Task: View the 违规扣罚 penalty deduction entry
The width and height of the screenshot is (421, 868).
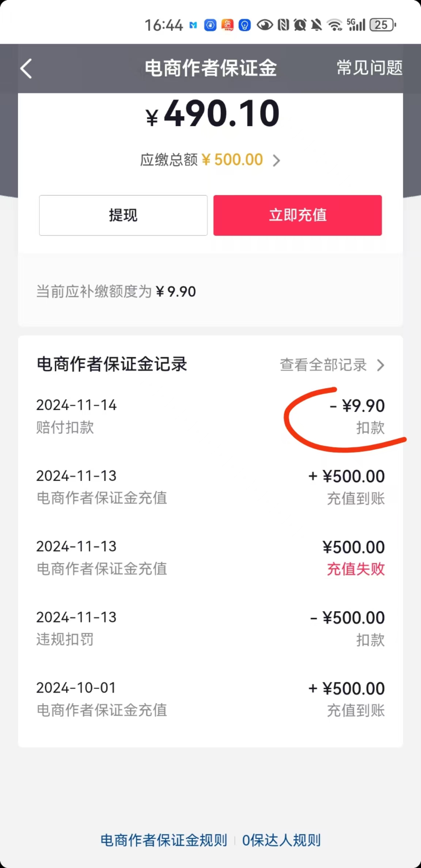Action: click(210, 628)
